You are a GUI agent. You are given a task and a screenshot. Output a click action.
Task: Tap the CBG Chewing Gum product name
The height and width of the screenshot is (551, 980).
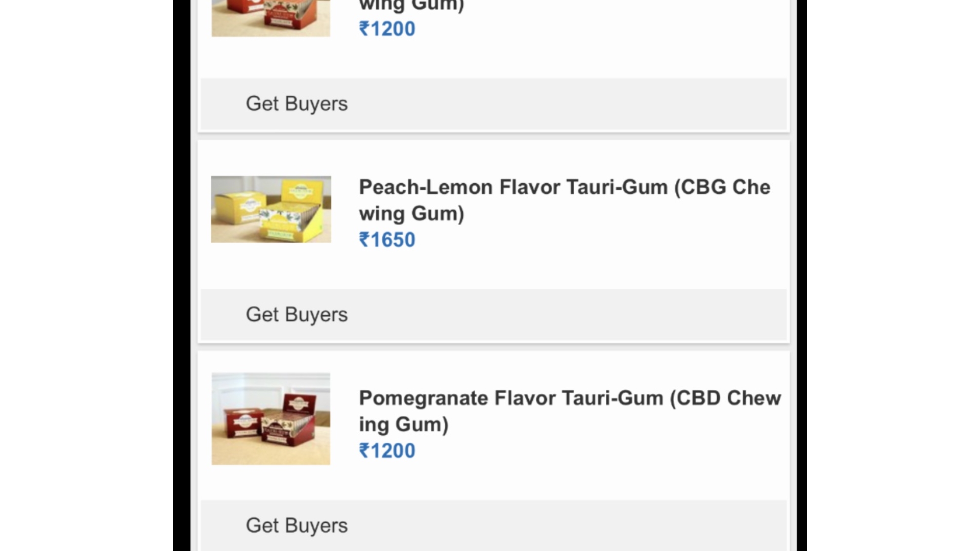[x=564, y=200]
